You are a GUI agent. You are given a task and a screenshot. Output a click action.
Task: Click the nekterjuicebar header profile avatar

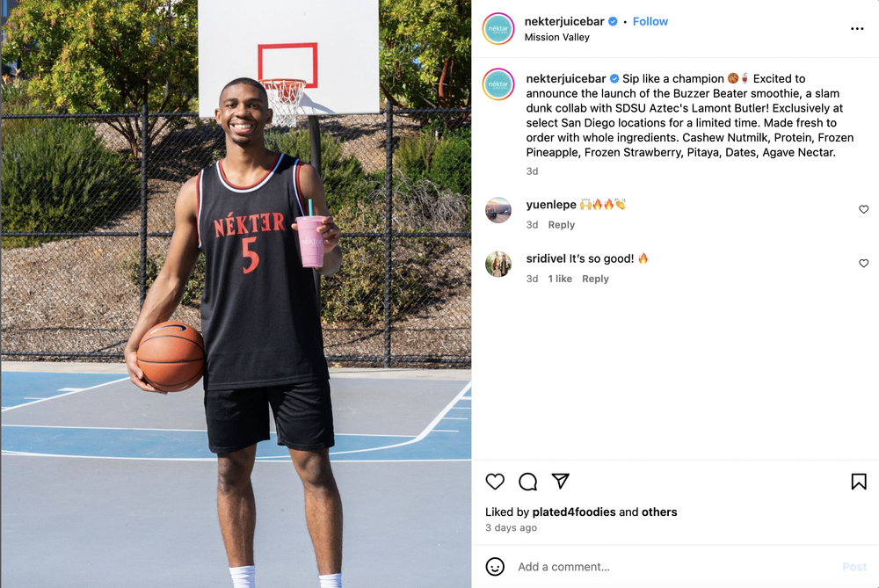tap(498, 29)
